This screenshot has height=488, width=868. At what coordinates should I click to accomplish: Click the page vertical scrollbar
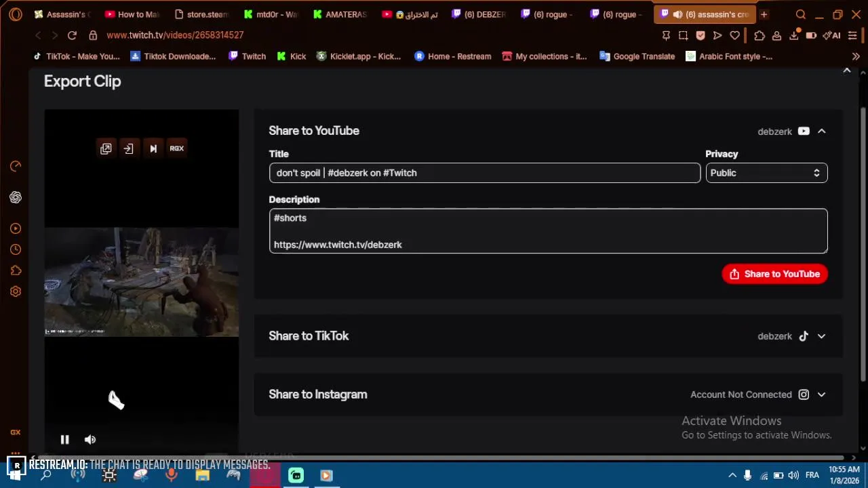863,244
